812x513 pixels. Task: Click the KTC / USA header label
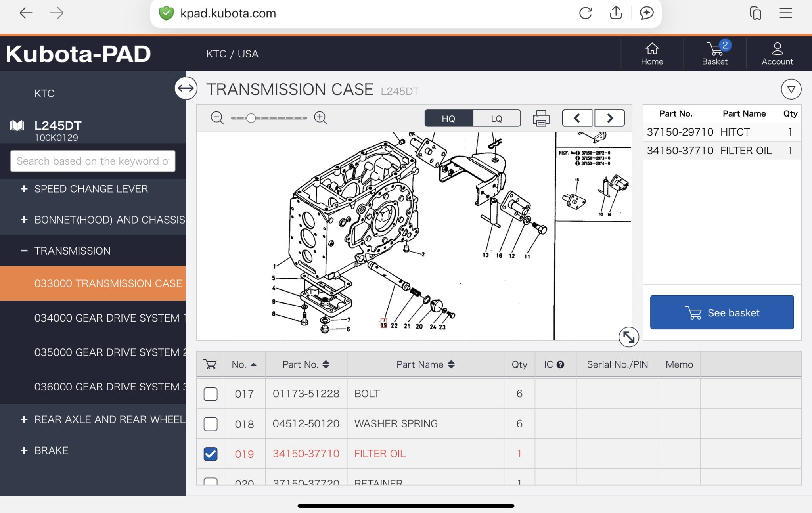(232, 54)
